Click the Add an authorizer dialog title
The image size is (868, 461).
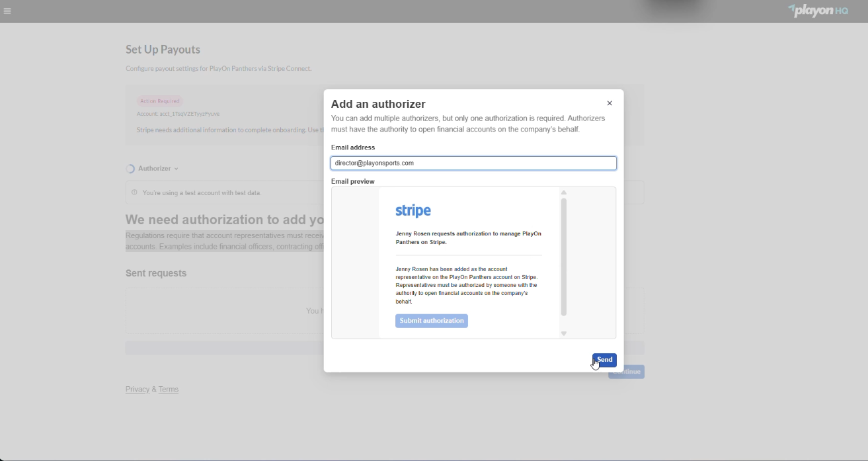(378, 104)
